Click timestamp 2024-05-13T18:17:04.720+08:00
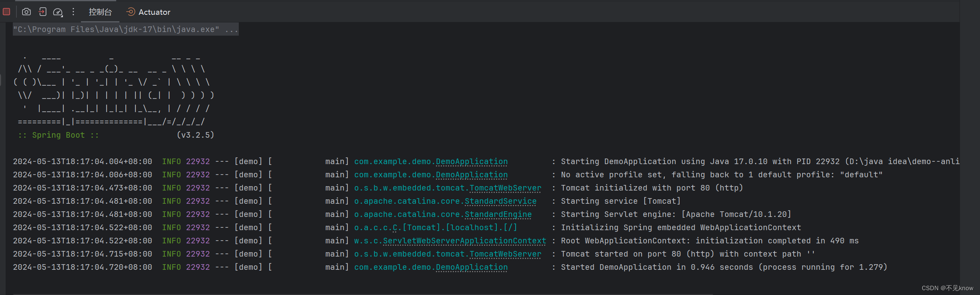This screenshot has width=980, height=295. click(x=83, y=267)
